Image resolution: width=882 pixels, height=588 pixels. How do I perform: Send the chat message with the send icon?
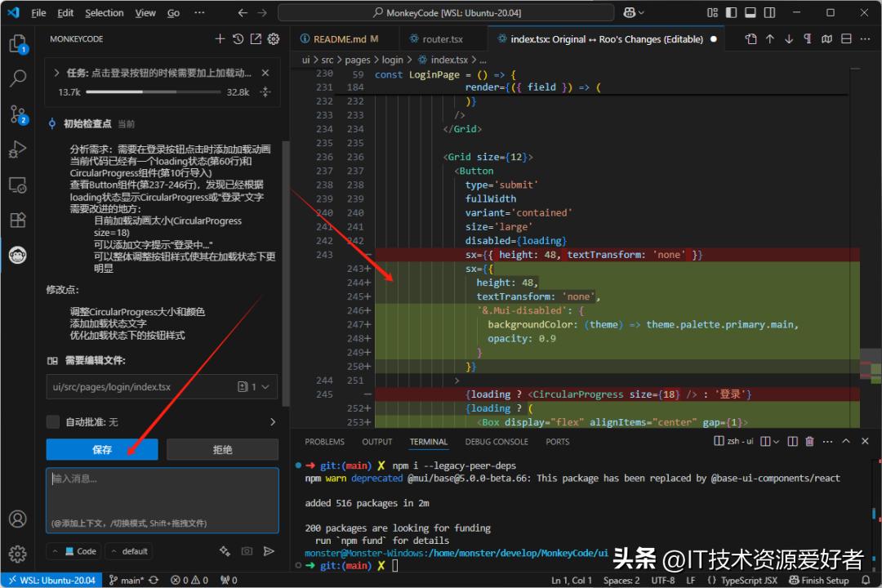[x=269, y=551]
